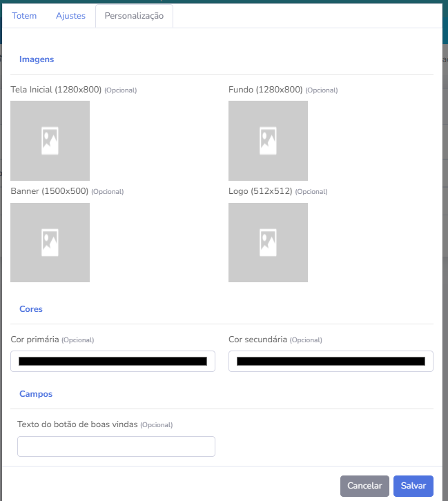Click the Fundo (1280x800) label

point(265,90)
